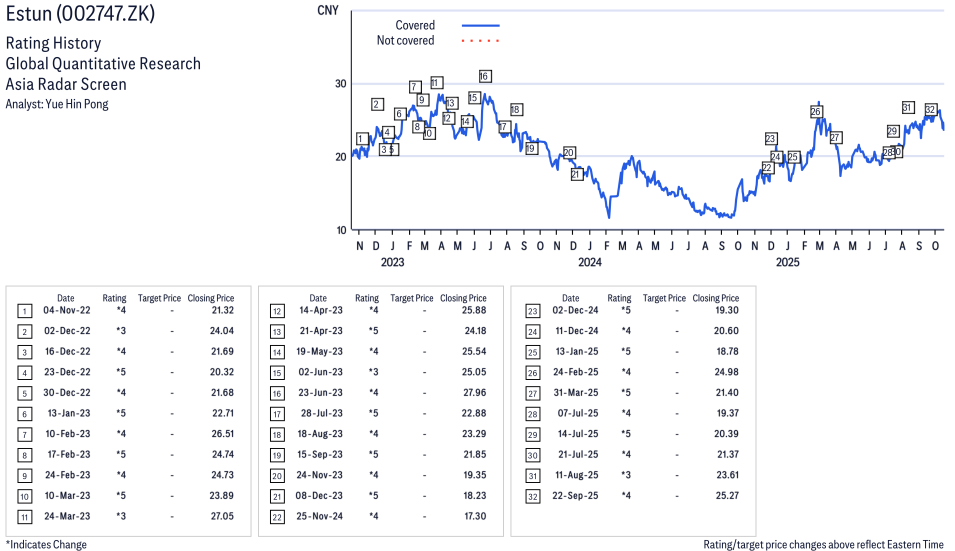
Task: Click the Estun (002747.ZK) title
Action: [x=80, y=15]
